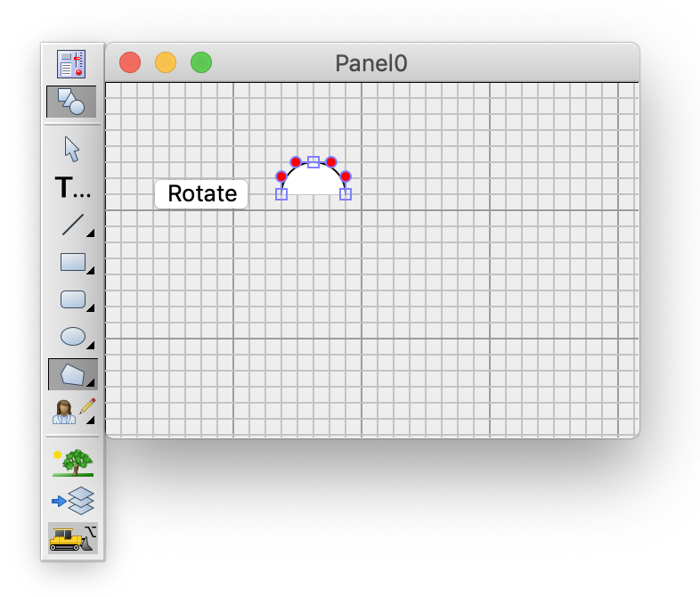Click the Rotate label
Image resolution: width=700 pixels, height=597 pixels.
click(202, 193)
